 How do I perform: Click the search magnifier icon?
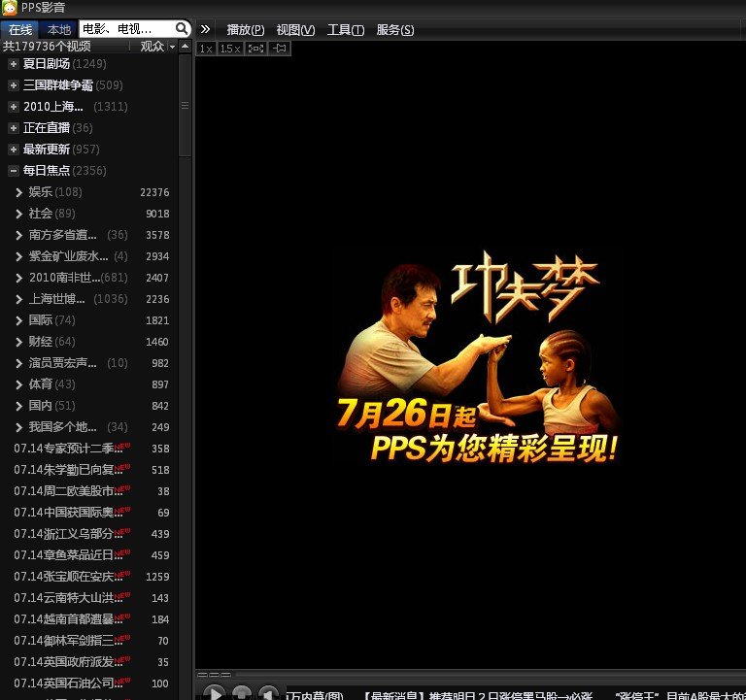(x=182, y=29)
